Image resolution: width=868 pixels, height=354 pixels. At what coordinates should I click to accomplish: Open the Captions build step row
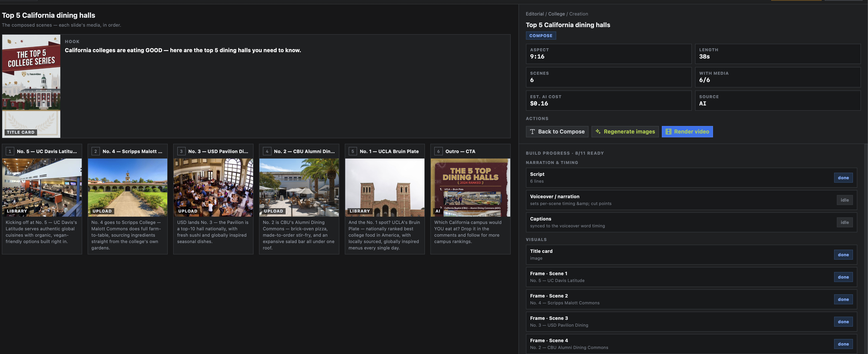pyautogui.click(x=691, y=222)
